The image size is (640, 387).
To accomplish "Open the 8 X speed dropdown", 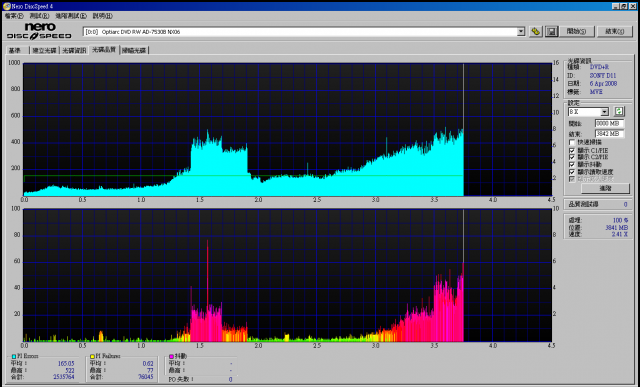I will [604, 111].
